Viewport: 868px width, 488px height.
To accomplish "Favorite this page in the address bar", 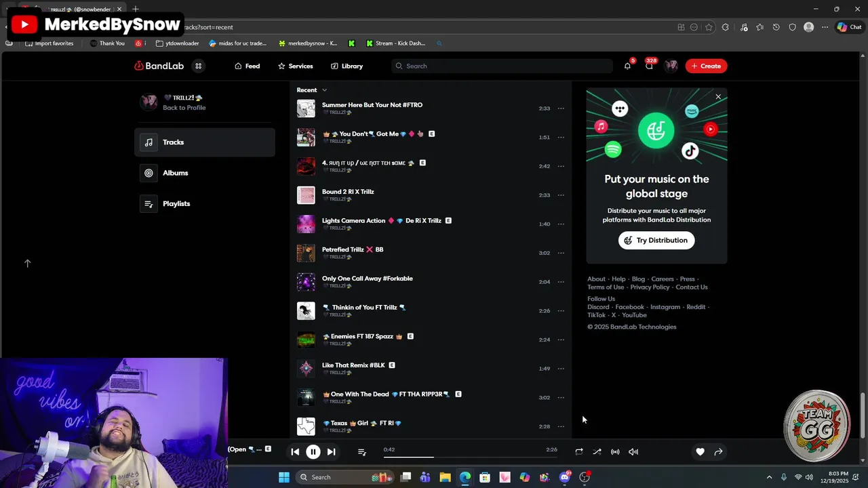I will coord(709,27).
